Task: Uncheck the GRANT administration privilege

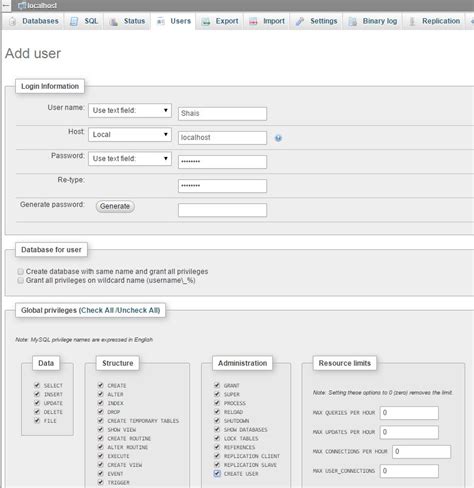Action: (217, 385)
